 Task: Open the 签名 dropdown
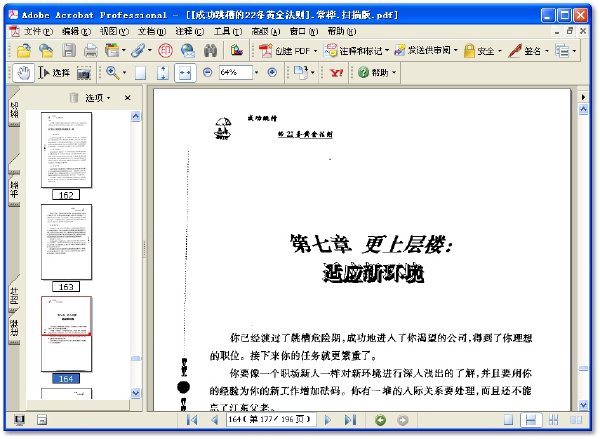[529, 51]
